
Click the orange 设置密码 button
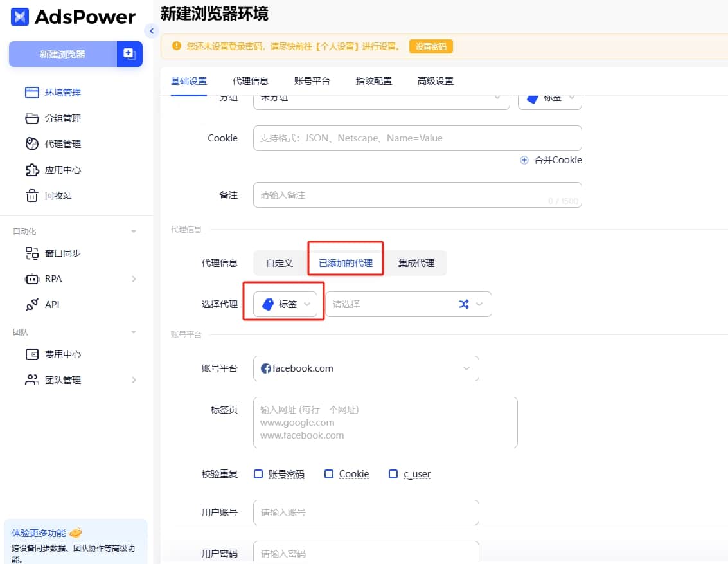click(x=431, y=46)
